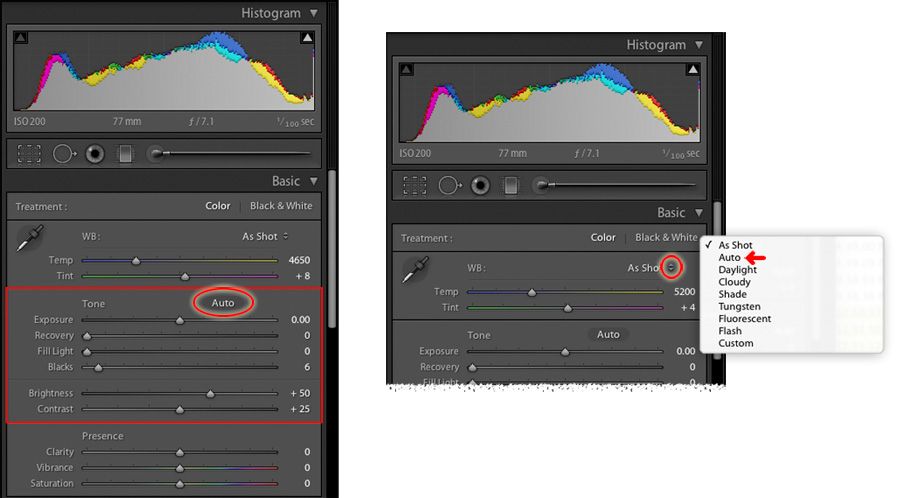Viewport: 900px width, 498px height.
Task: Click Exposure slider handle in right panel
Action: click(x=565, y=352)
